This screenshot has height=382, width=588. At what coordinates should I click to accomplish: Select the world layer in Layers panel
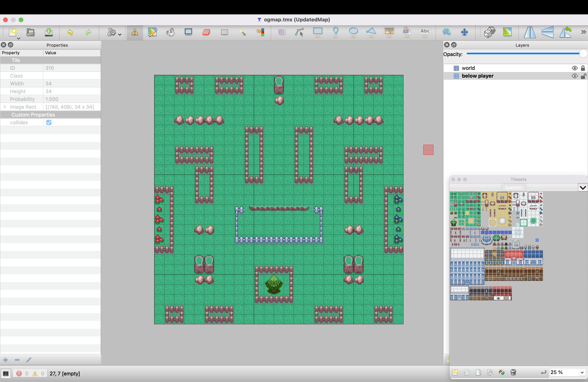click(468, 68)
